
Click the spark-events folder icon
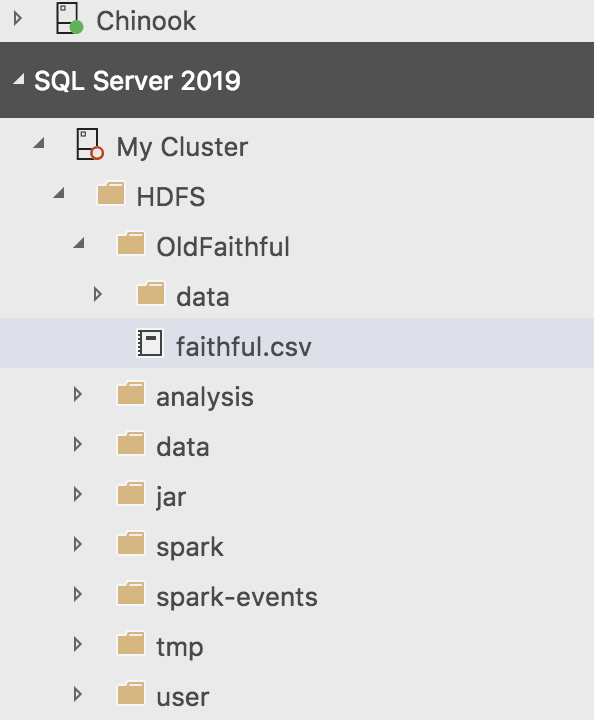[x=131, y=593]
